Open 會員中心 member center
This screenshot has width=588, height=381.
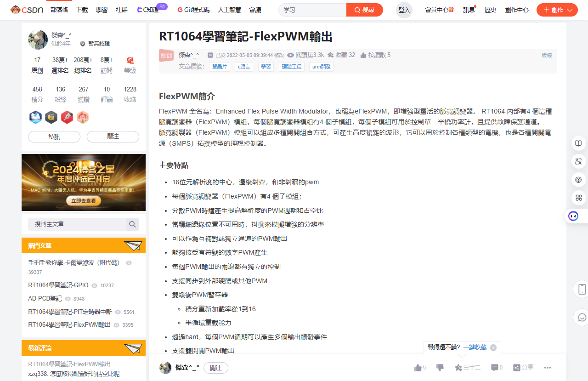(439, 10)
